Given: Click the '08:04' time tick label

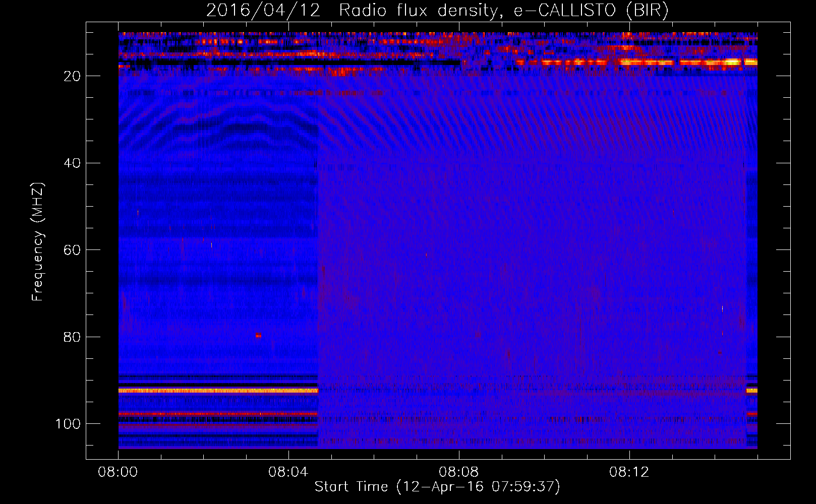Looking at the screenshot, I should (x=288, y=472).
